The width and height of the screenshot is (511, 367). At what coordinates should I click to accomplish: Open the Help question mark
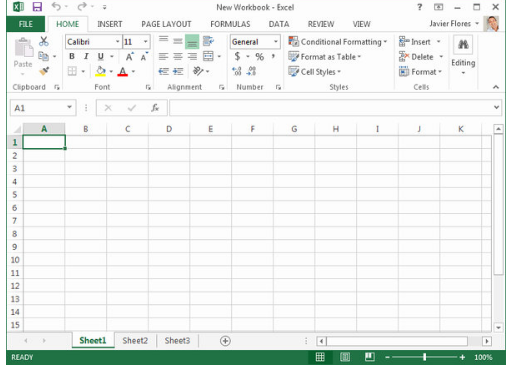(x=420, y=7)
